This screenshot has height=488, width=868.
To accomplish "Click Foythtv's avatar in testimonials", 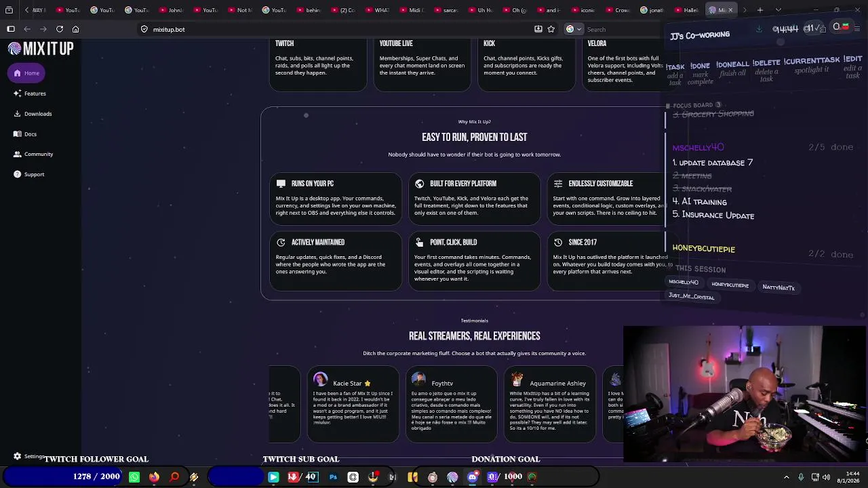I will [x=419, y=380].
